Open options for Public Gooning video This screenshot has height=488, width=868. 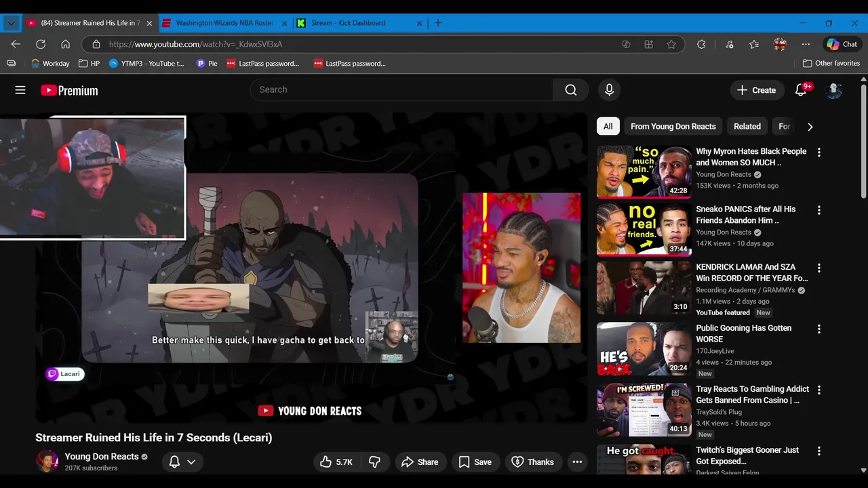point(818,329)
